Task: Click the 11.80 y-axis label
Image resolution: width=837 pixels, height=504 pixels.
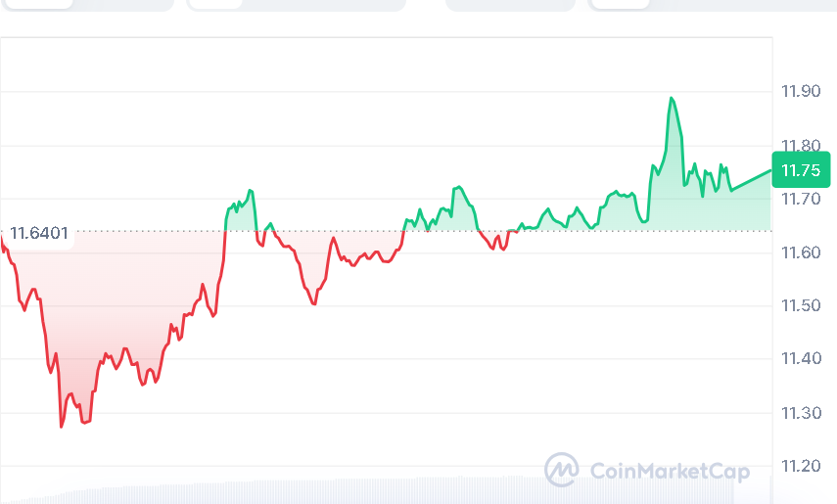Action: coord(799,146)
